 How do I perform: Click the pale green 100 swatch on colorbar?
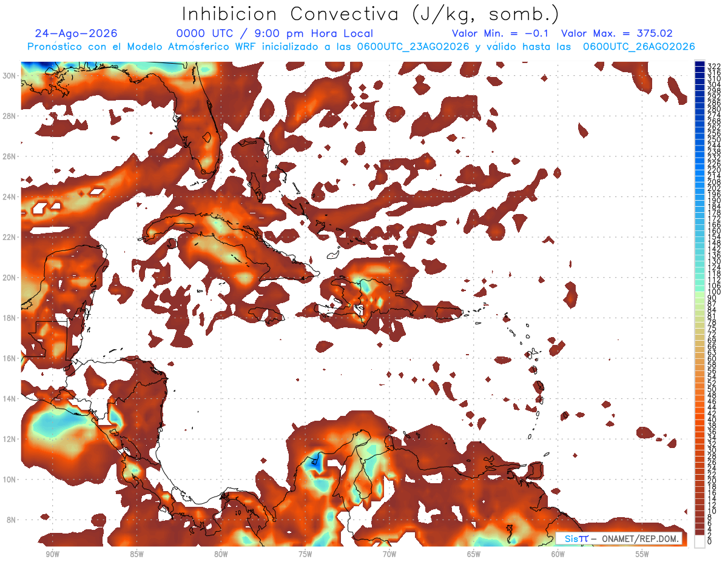699,294
